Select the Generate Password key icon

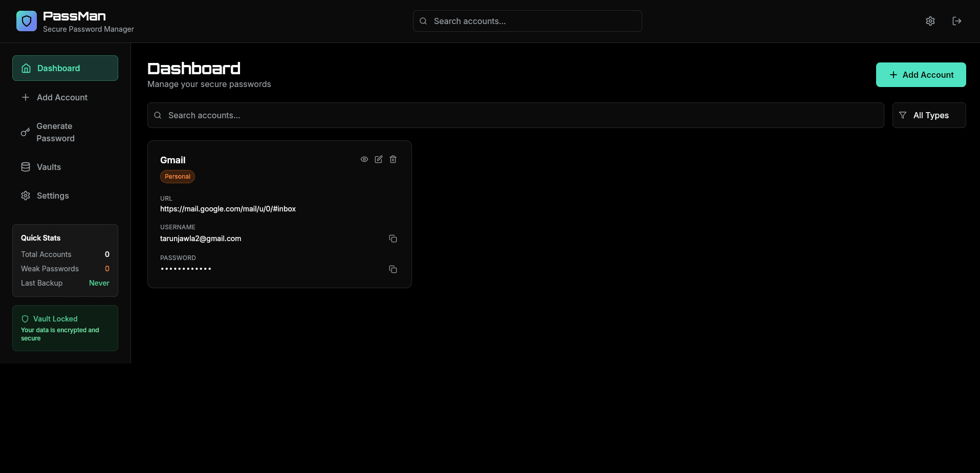tap(25, 132)
